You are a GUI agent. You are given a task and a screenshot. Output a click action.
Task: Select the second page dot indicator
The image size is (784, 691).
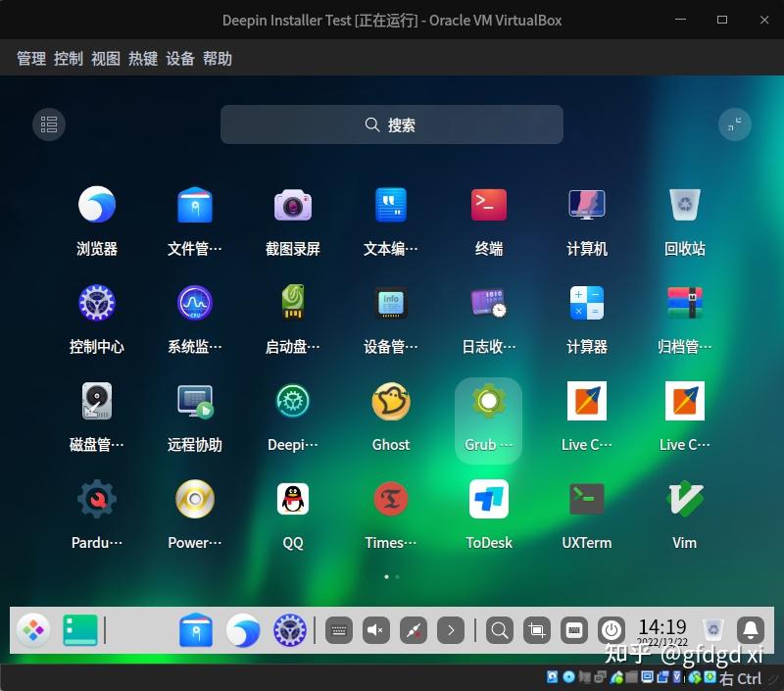tap(397, 577)
